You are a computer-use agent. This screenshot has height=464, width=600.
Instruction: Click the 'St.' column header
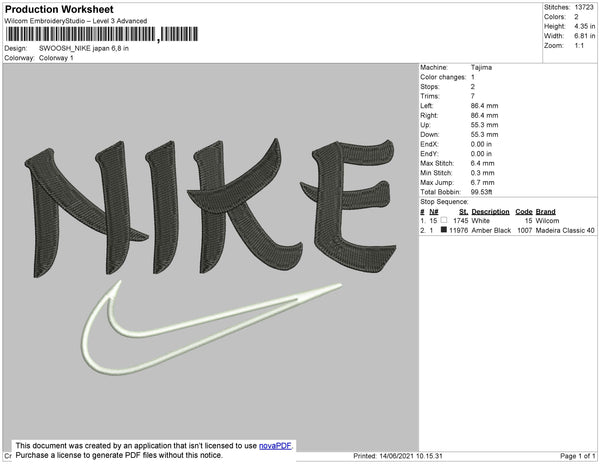(463, 212)
